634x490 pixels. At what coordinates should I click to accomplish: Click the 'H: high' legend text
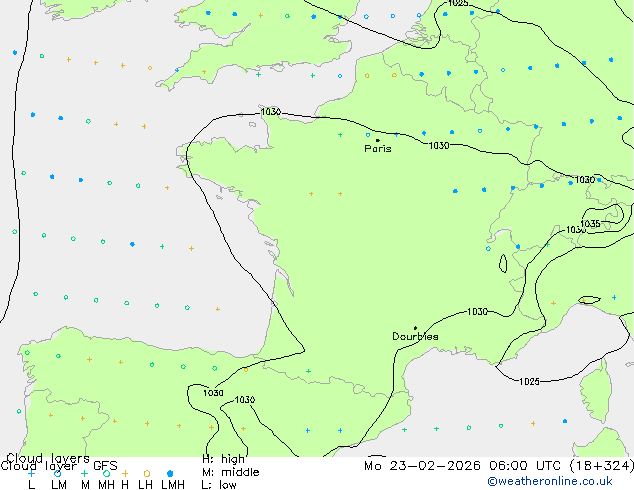(x=223, y=459)
